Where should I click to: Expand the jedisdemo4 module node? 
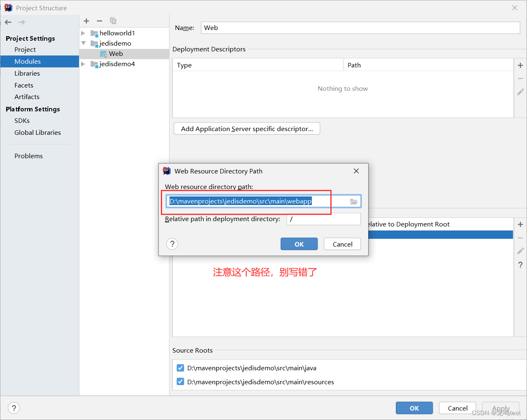tap(83, 64)
